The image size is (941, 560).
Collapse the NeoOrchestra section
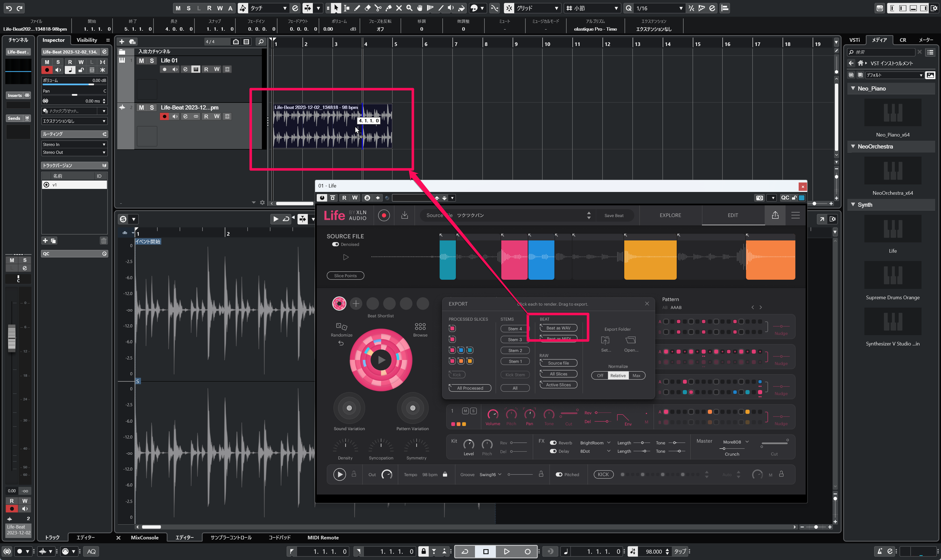coord(853,147)
